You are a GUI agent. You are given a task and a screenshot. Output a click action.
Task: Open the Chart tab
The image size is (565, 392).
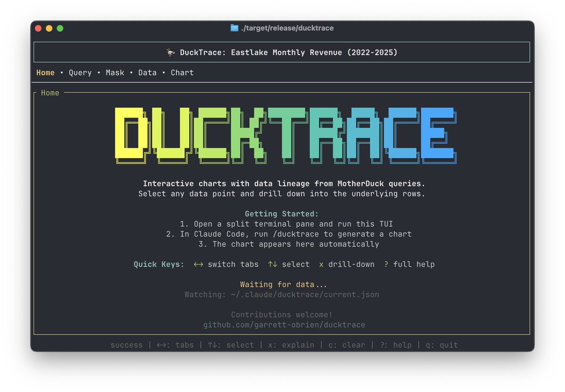tap(182, 72)
